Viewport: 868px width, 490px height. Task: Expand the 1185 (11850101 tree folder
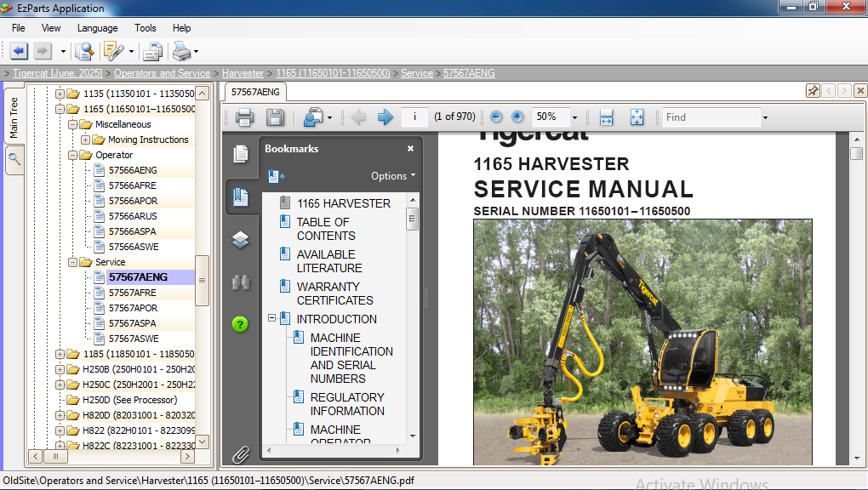point(60,355)
